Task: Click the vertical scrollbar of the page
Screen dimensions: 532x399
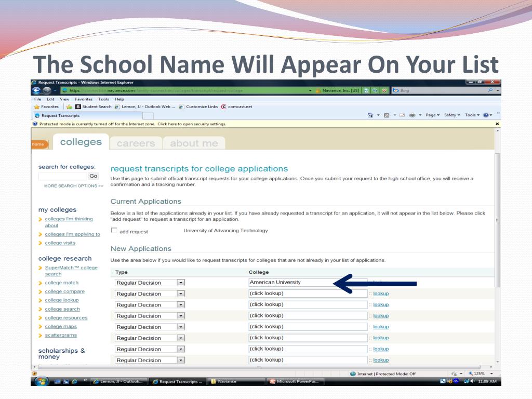Action: click(497, 220)
